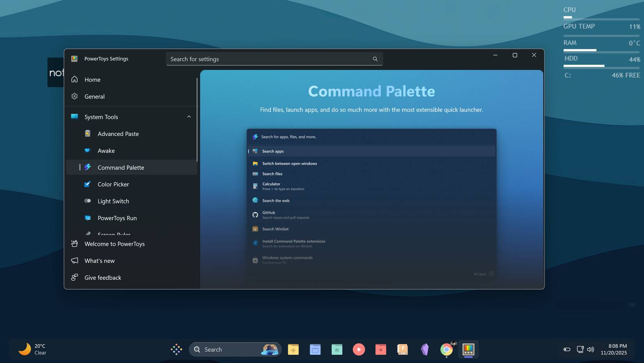Screen dimensions: 644x363
Task: Open What's new
Action: pyautogui.click(x=100, y=261)
